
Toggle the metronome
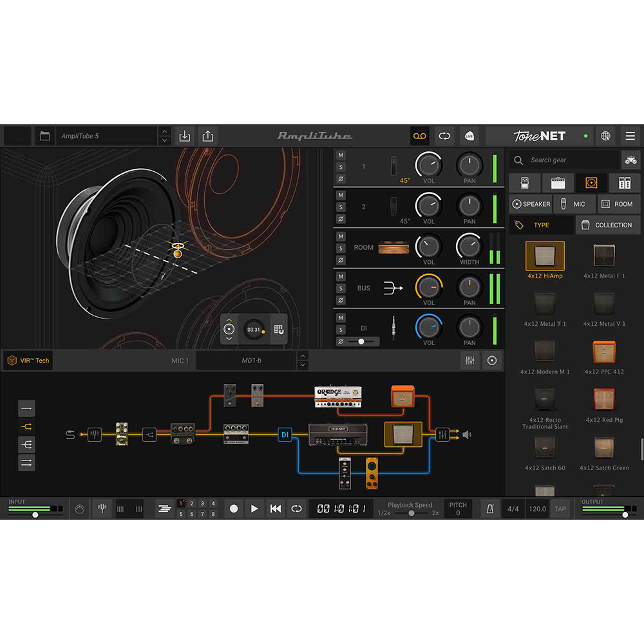point(489,509)
